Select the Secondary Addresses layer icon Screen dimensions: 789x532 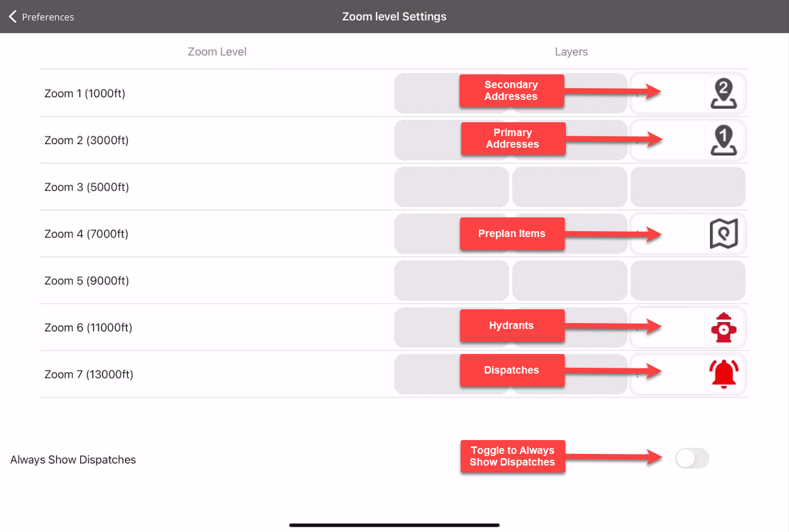(724, 94)
